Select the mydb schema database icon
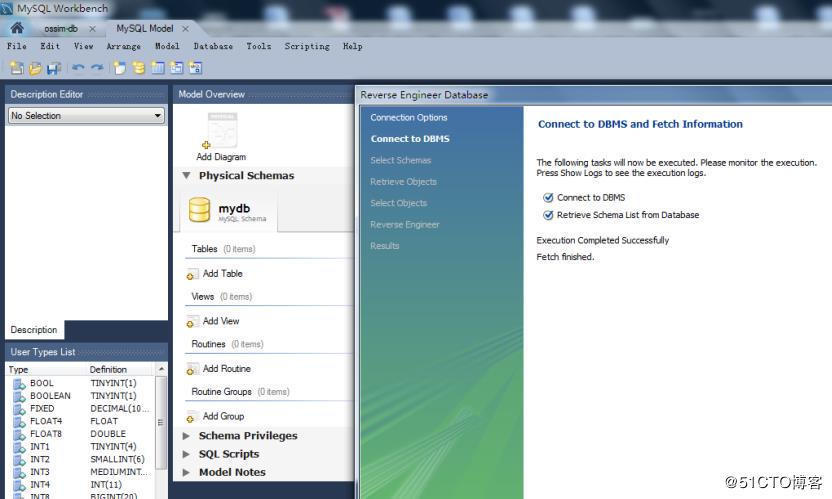This screenshot has width=832, height=499. tap(200, 210)
